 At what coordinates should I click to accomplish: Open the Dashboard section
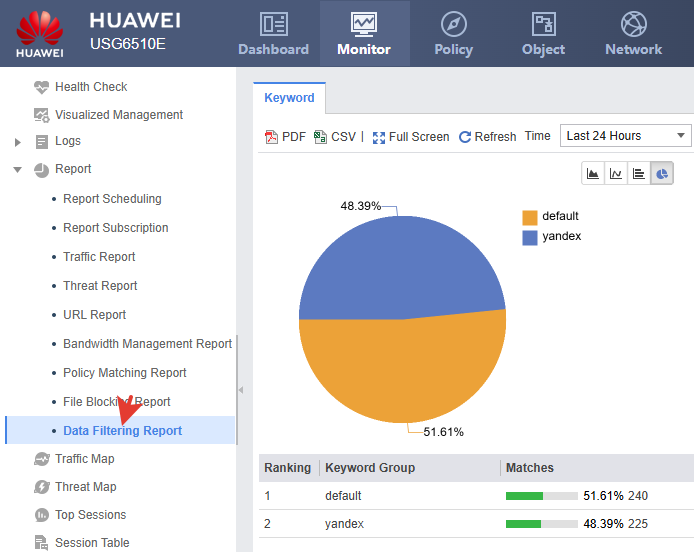click(273, 34)
